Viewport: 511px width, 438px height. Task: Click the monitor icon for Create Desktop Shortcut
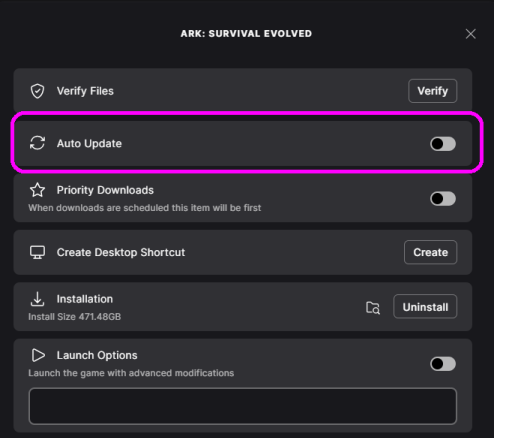37,252
